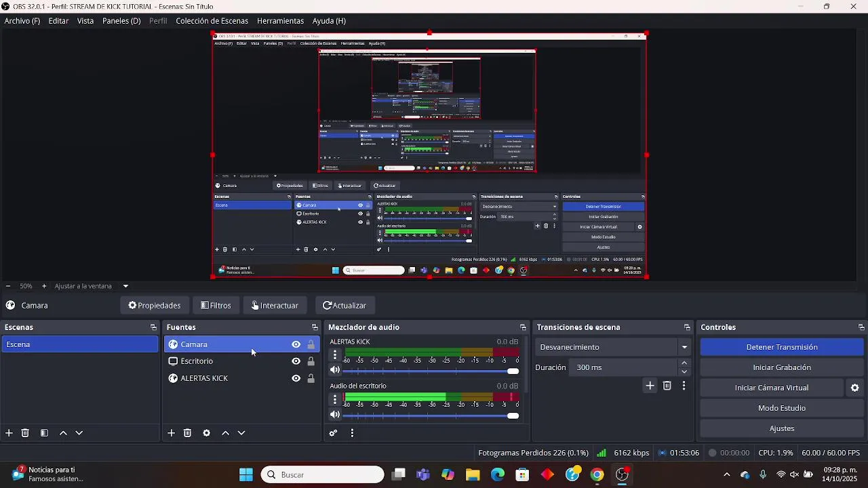Click Detener Transmisión button

pos(782,347)
